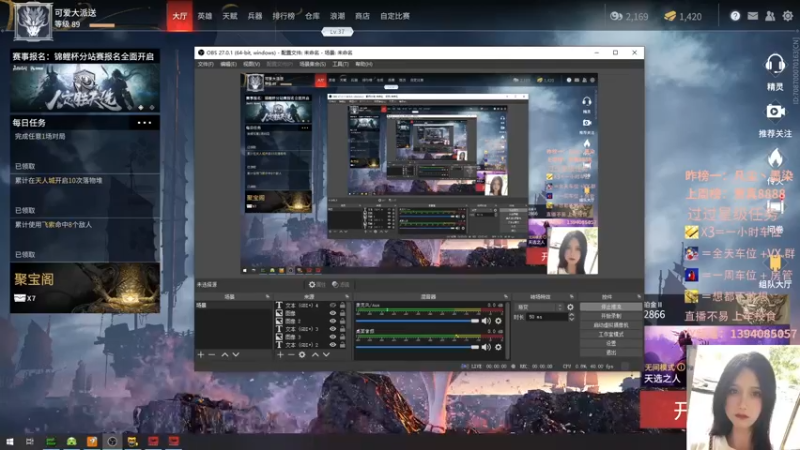
Task: Click the 开始录制 button in OBS
Action: coord(611,316)
